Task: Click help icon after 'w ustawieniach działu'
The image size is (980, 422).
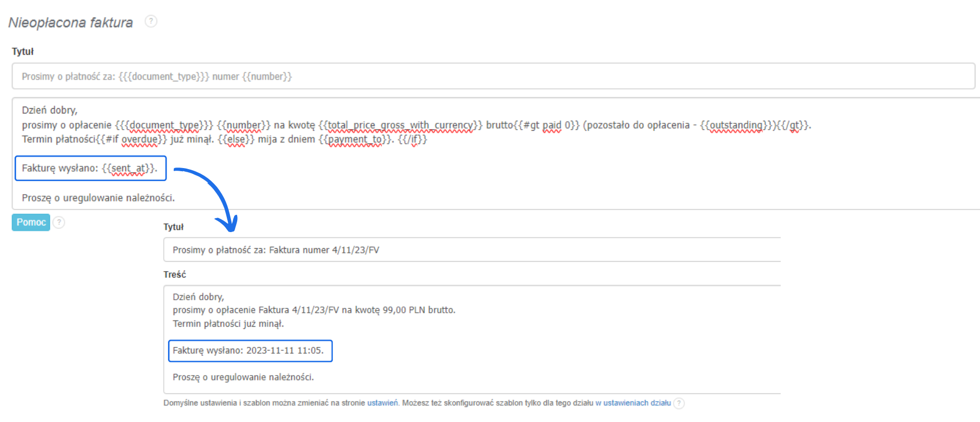Action: pos(679,403)
